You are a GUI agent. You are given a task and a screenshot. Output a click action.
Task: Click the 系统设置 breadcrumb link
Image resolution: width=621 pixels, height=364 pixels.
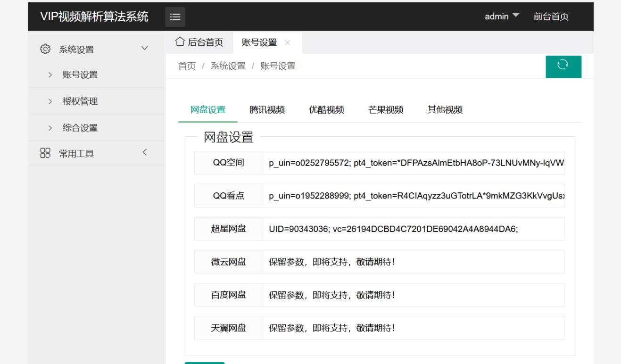pos(228,66)
